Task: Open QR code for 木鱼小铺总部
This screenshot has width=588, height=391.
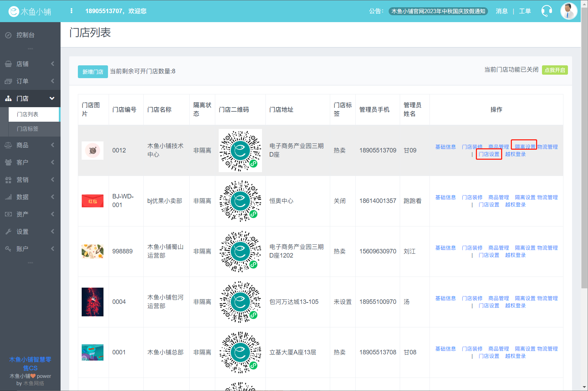Action: [240, 352]
